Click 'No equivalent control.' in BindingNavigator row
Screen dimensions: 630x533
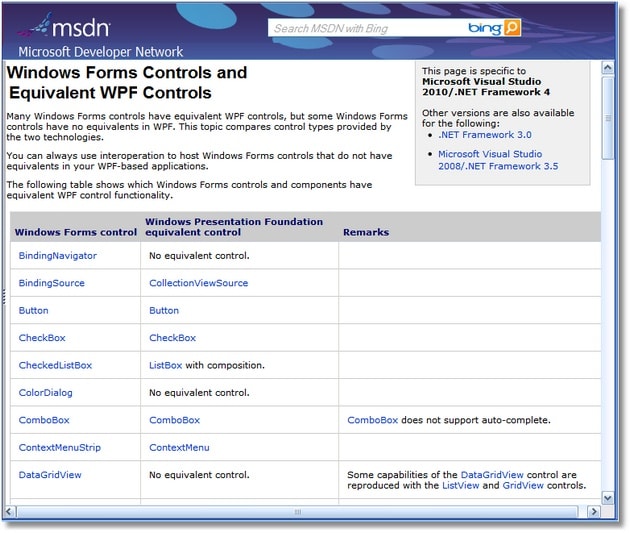point(199,255)
